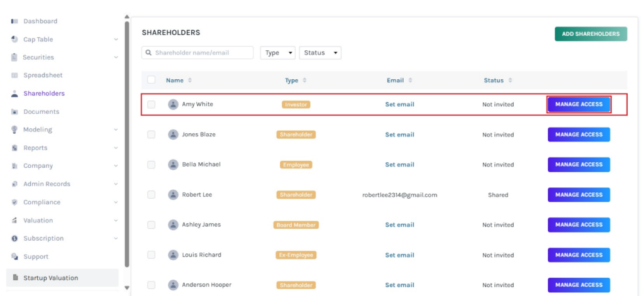
Task: Click the Documents folder icon
Action: point(14,112)
